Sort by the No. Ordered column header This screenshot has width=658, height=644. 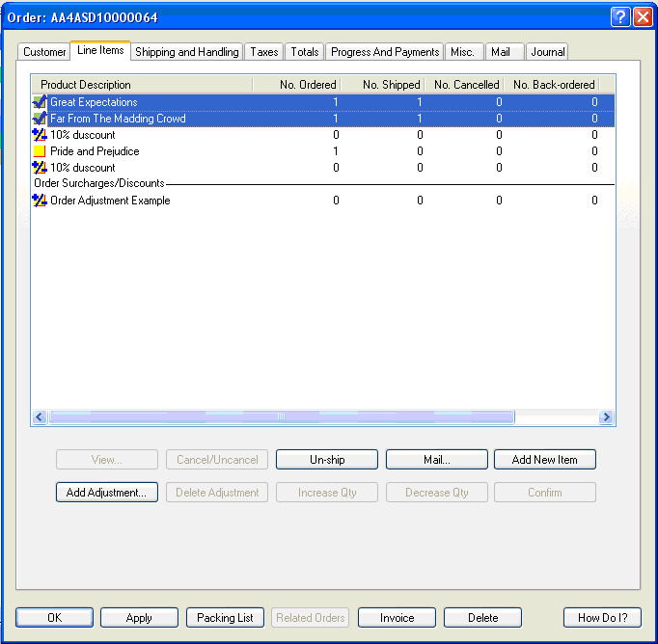[295, 85]
